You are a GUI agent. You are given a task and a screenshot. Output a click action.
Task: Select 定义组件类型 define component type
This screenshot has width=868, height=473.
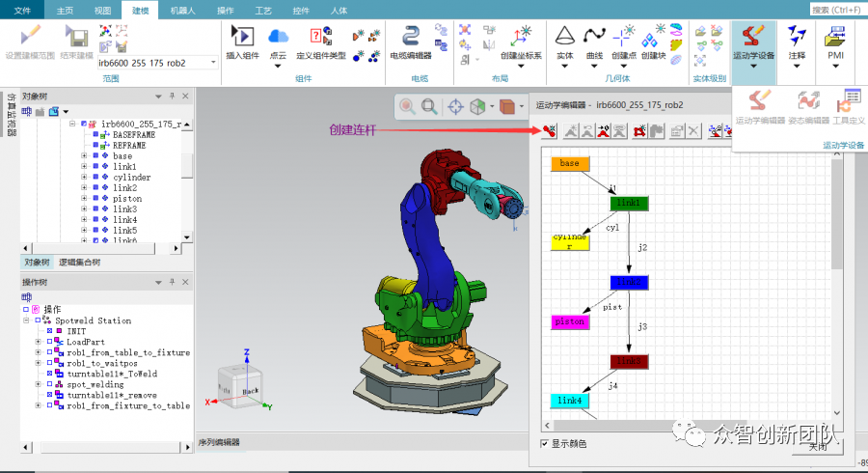click(x=320, y=42)
